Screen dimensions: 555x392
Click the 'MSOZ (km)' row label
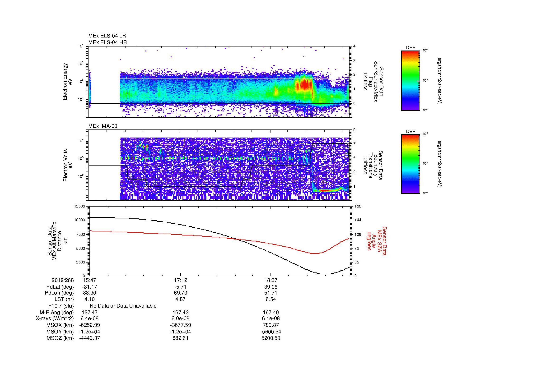tap(60, 338)
